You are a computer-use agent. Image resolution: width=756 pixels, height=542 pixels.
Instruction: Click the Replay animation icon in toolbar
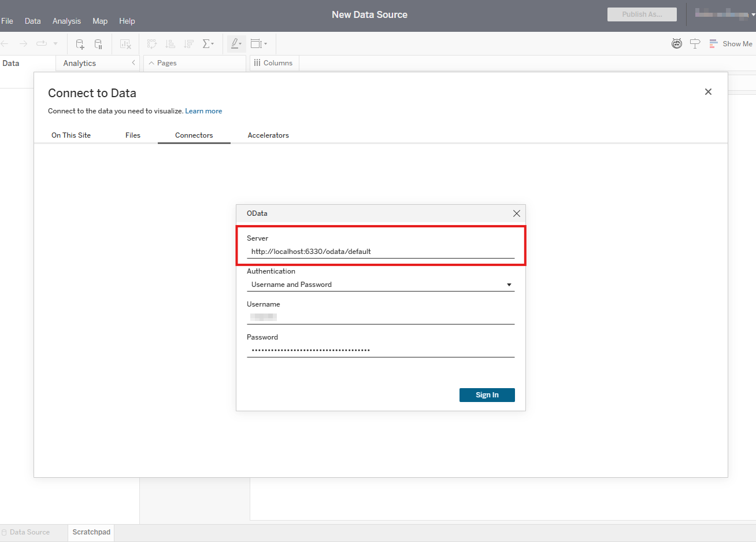click(x=42, y=43)
